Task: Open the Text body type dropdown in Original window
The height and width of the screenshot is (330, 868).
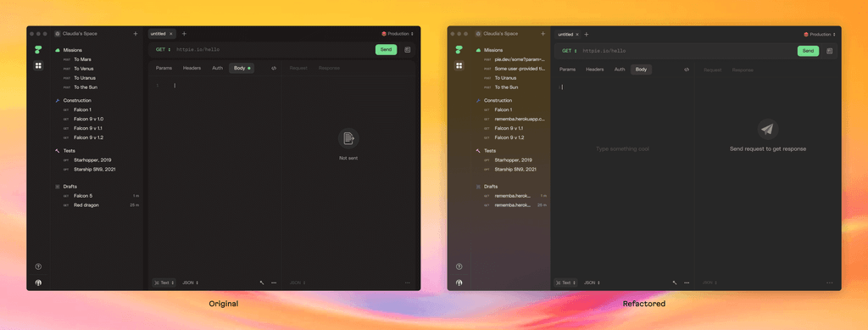Action: [164, 282]
